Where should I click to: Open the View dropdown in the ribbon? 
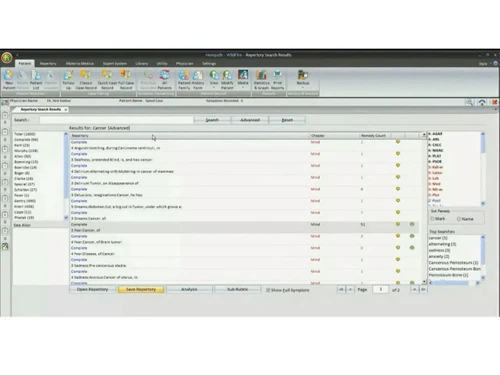tap(214, 80)
